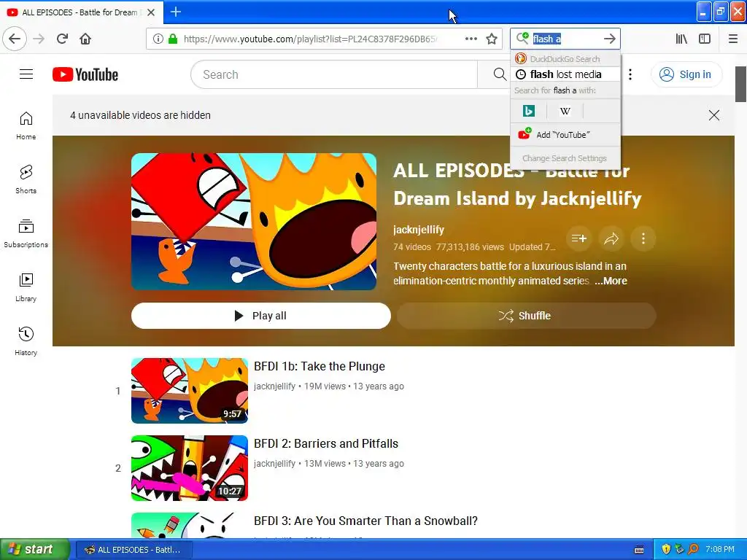This screenshot has height=560, width=747.
Task: Open Subscriptions in YouTube sidebar
Action: 26,233
